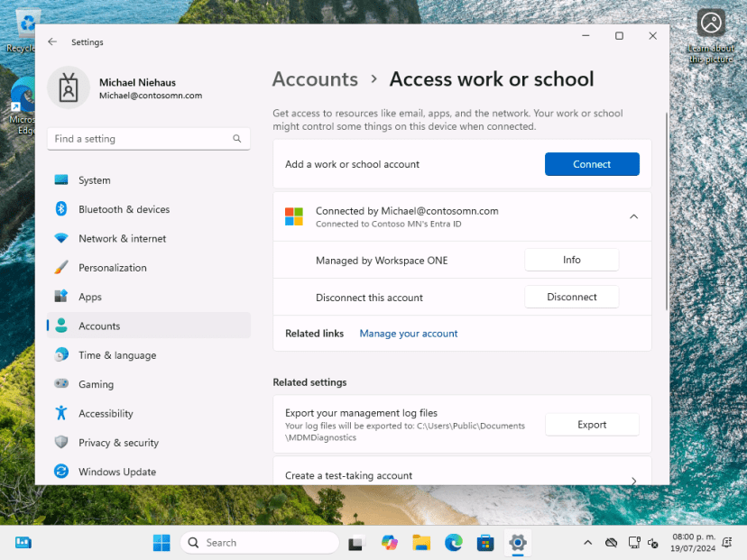Click Accounts in the breadcrumb
The height and width of the screenshot is (560, 747).
point(314,79)
